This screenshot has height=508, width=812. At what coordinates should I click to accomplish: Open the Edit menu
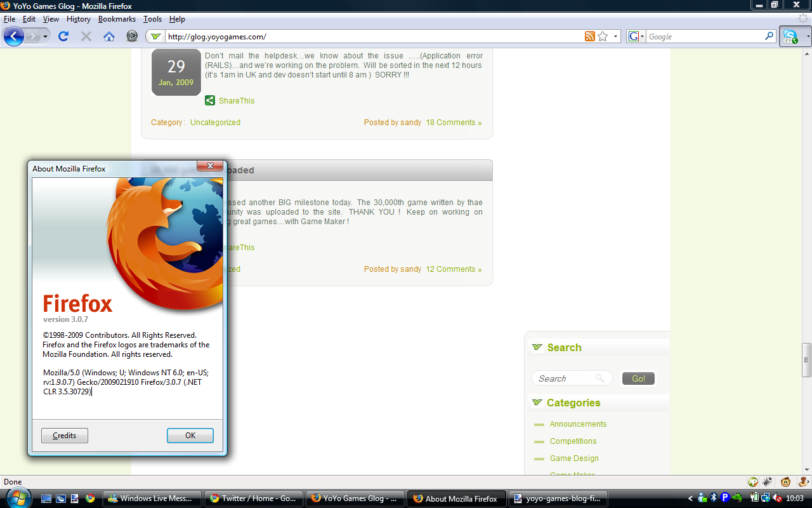29,19
